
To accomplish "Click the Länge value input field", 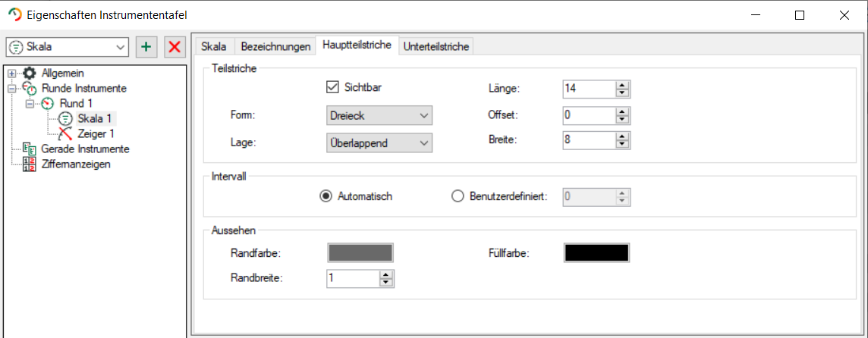I will 589,89.
